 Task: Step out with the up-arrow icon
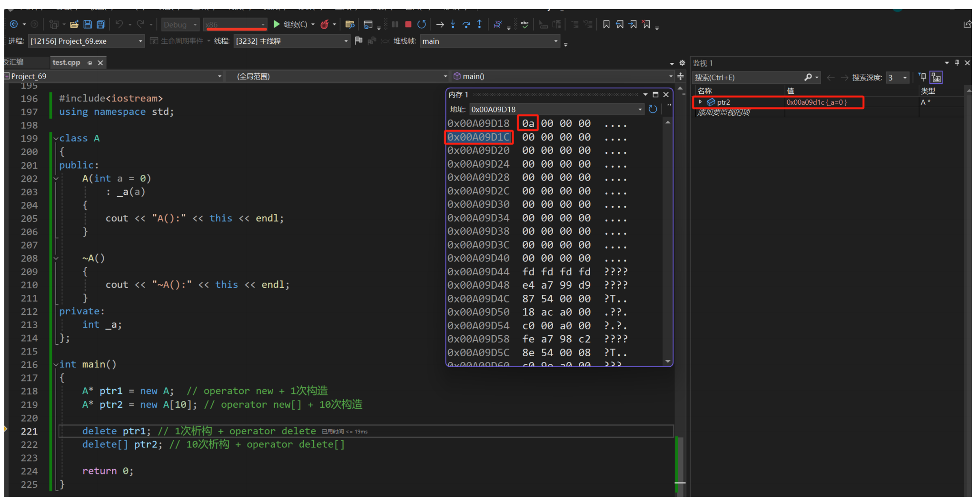[x=479, y=24]
